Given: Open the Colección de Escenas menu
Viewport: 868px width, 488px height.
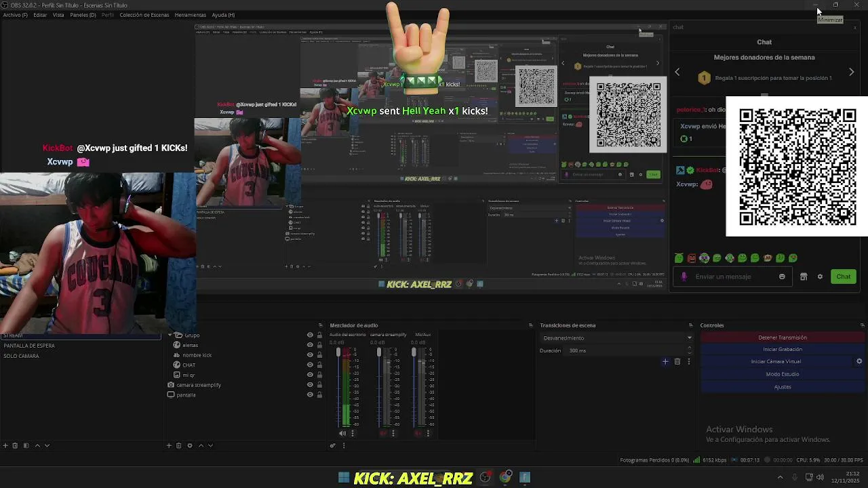Looking at the screenshot, I should pos(144,15).
